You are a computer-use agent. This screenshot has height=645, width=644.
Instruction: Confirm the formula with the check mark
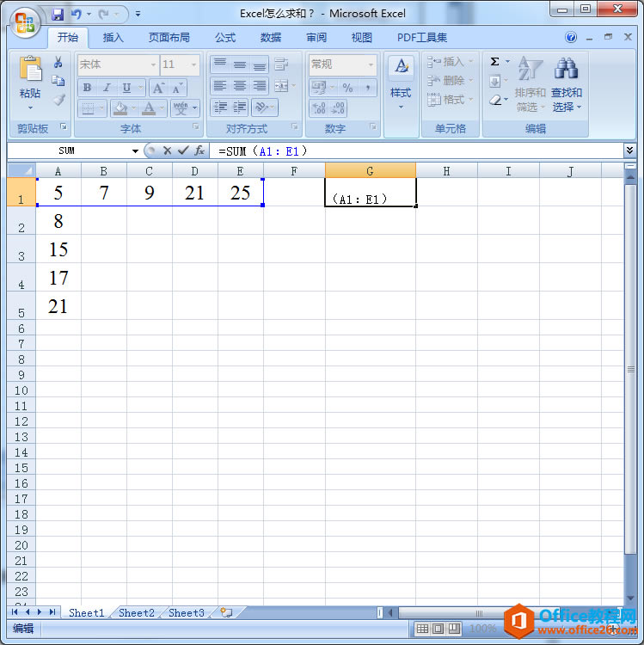click(183, 150)
